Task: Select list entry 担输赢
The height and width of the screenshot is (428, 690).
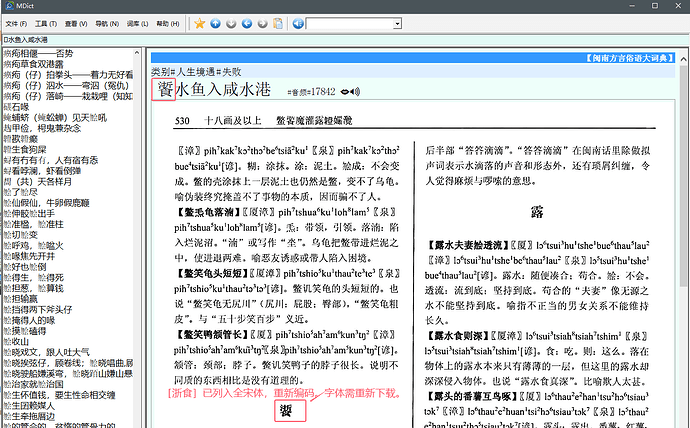Action: click(x=21, y=299)
